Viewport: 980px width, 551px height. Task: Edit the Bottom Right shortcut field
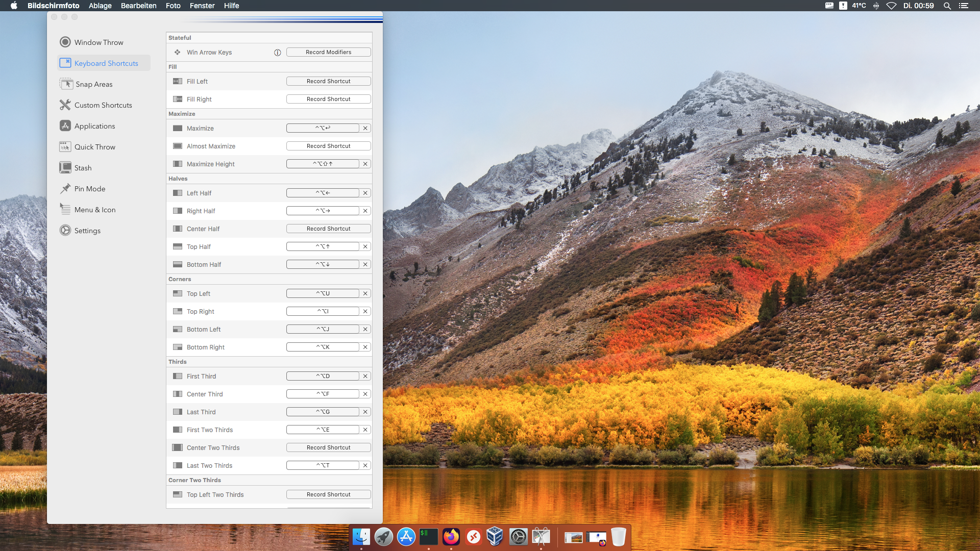click(x=323, y=347)
